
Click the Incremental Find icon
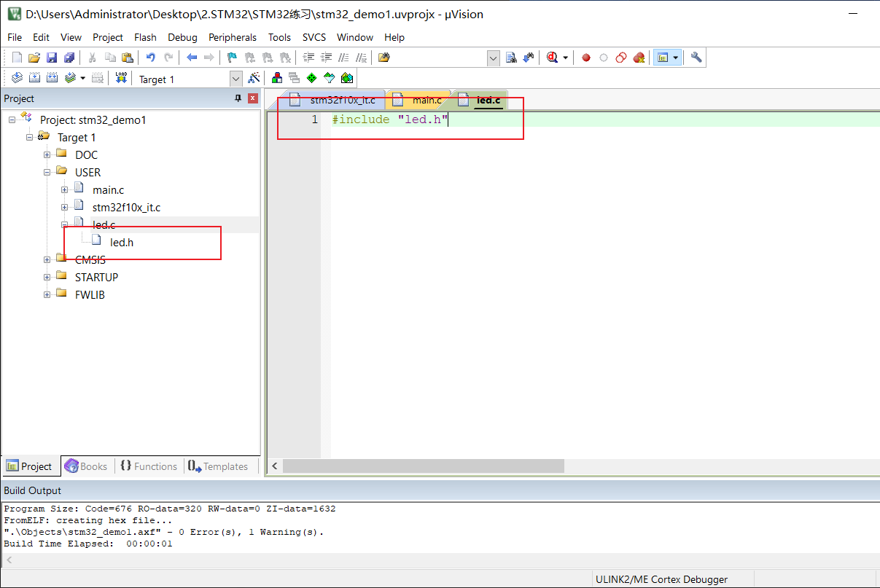(x=528, y=58)
